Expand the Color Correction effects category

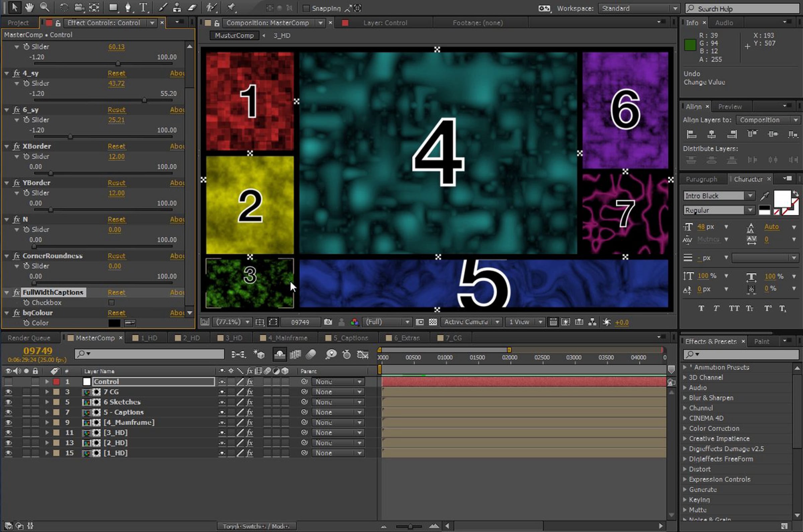(685, 428)
